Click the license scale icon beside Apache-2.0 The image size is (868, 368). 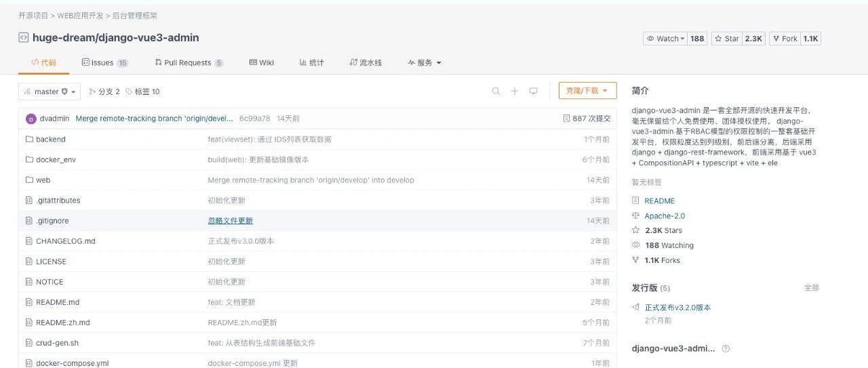point(635,216)
